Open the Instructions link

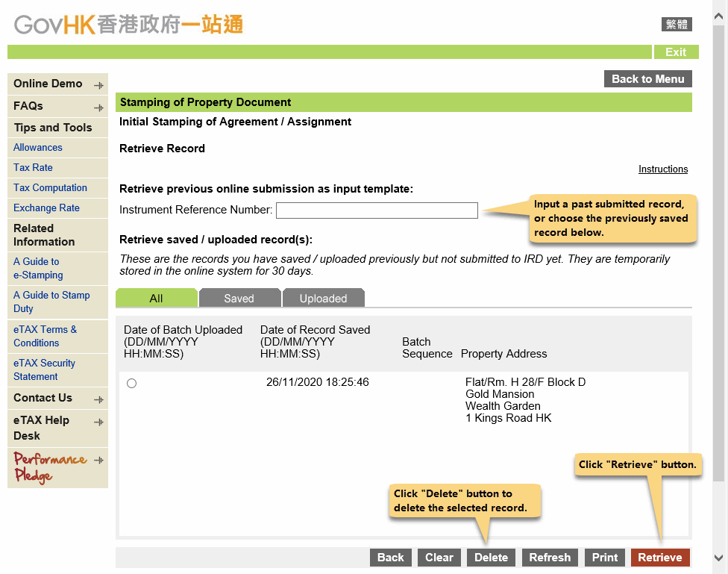(x=662, y=169)
